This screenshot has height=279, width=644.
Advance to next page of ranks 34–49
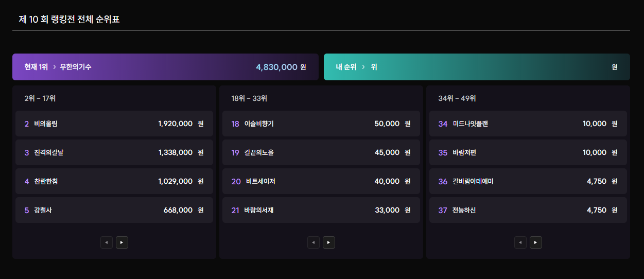pos(536,242)
